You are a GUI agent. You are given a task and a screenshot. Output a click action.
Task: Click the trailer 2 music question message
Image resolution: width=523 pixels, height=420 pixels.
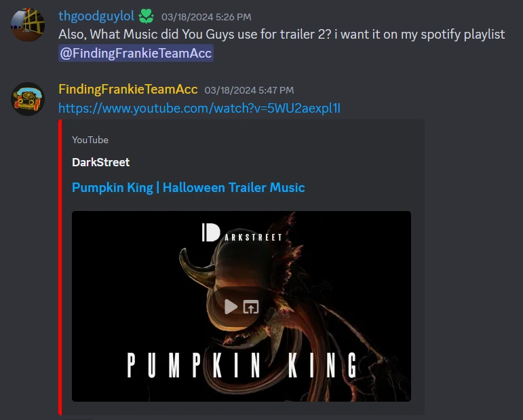282,35
